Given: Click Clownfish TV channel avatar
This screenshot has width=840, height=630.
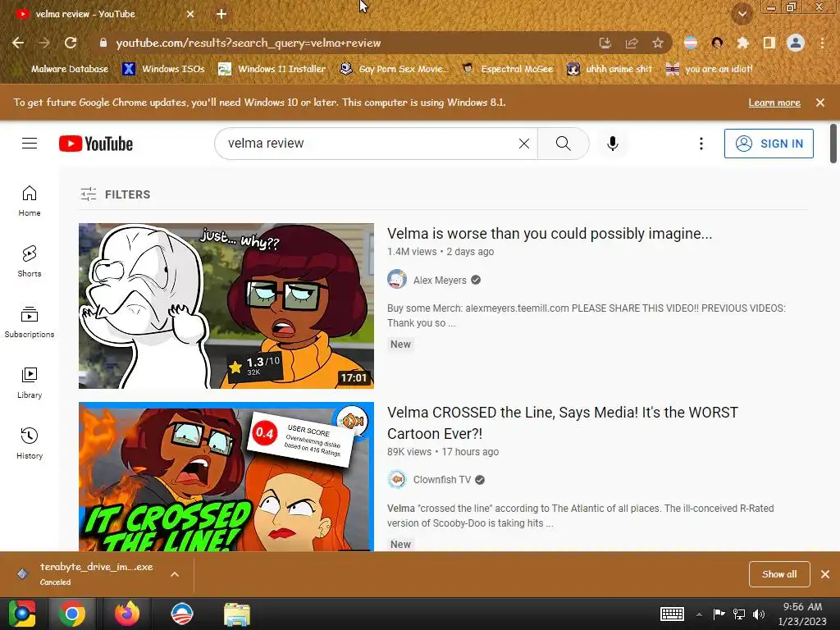Looking at the screenshot, I should 397,479.
